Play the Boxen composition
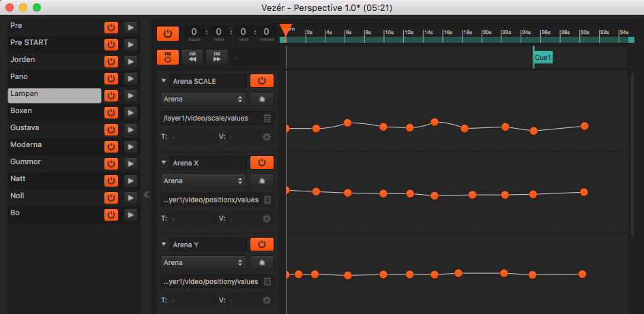The width and height of the screenshot is (644, 314). (x=130, y=113)
